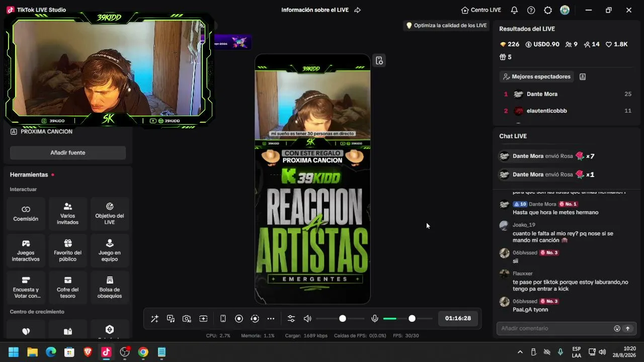The width and height of the screenshot is (644, 362).
Task: Click the share arrow icon
Action: 358,10
